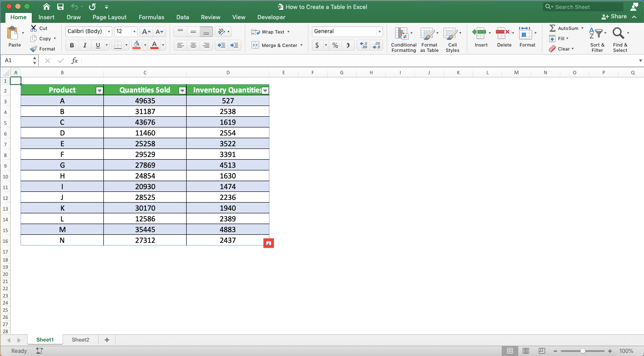Screen dimensions: 644x356
Task: Add a new sheet with plus button
Action: coord(107,340)
